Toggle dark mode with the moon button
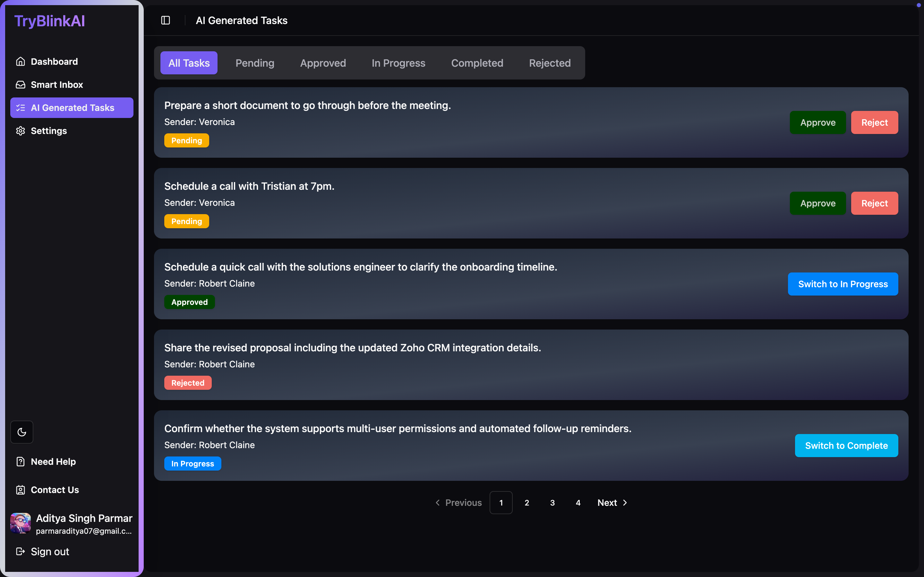Image resolution: width=924 pixels, height=577 pixels. [22, 432]
